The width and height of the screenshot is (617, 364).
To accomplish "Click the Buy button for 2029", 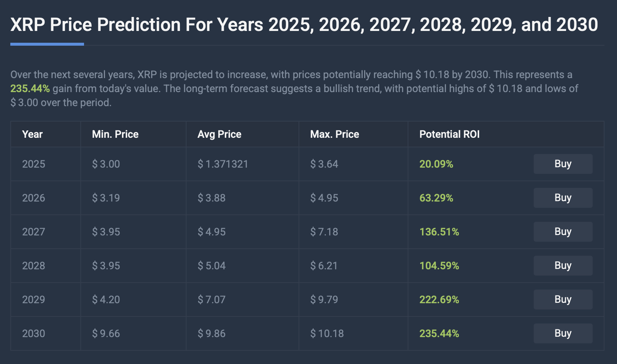I will tap(563, 299).
